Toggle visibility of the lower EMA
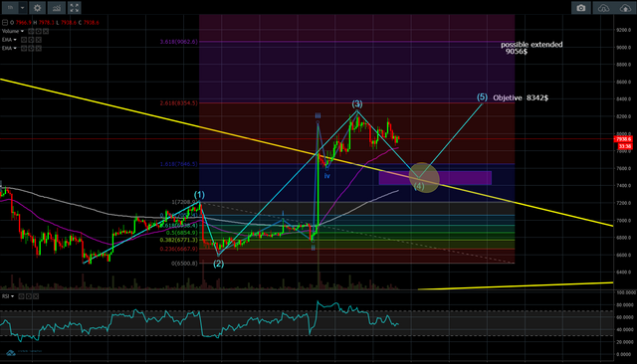The height and width of the screenshot is (364, 637). click(24, 49)
